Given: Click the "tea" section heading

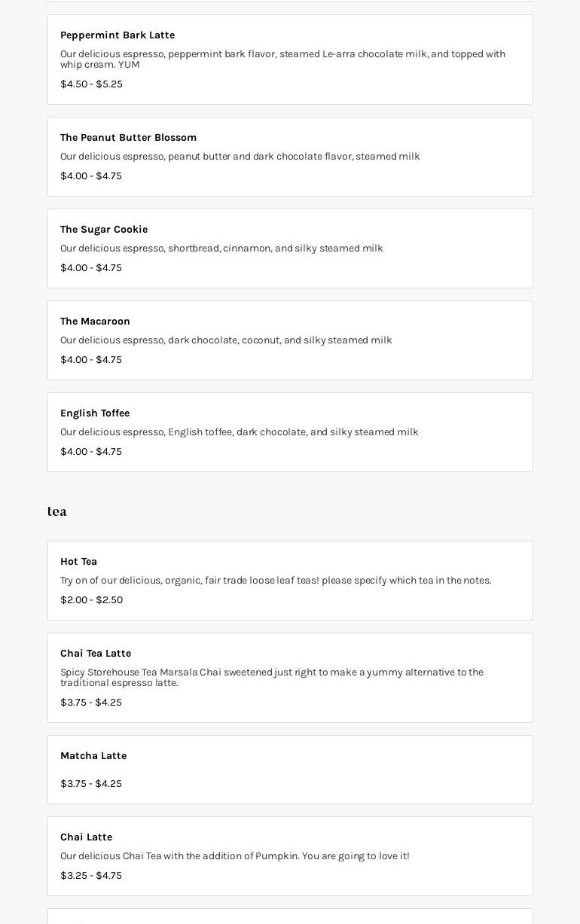Looking at the screenshot, I should point(57,511).
